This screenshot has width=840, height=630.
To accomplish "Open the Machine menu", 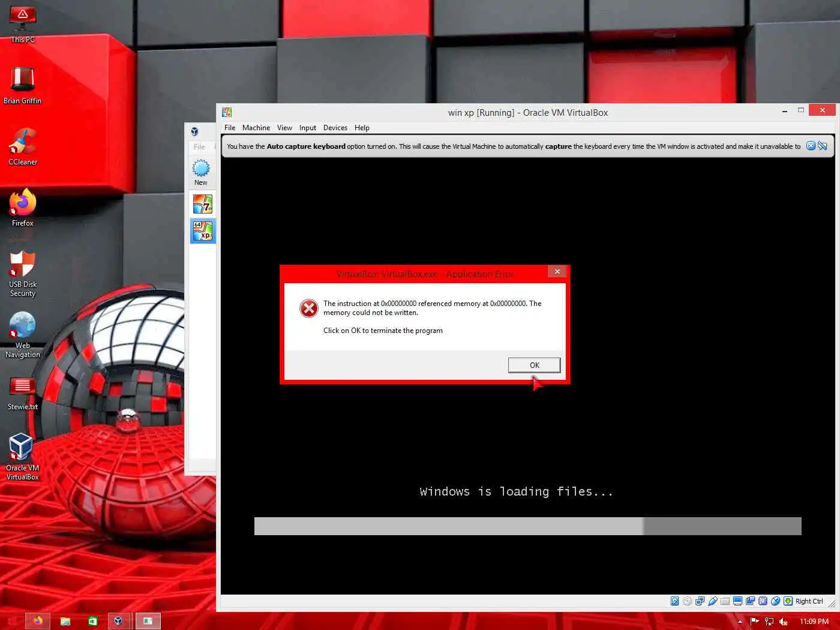I will (256, 128).
